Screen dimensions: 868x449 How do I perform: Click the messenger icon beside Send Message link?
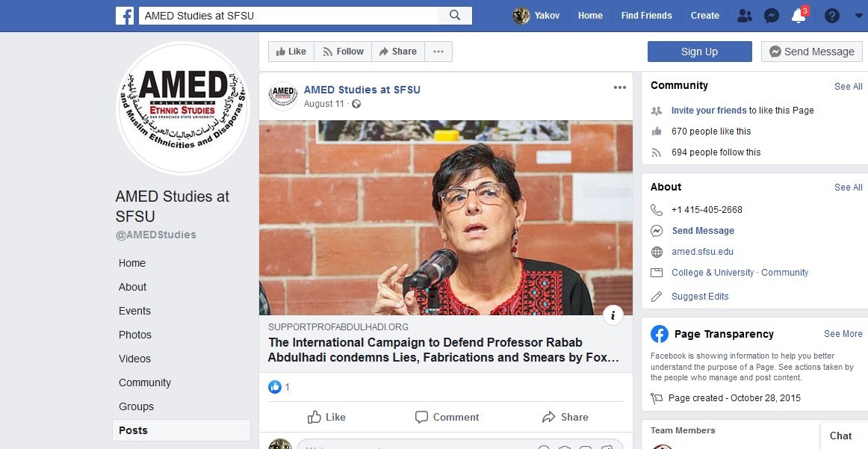click(657, 231)
